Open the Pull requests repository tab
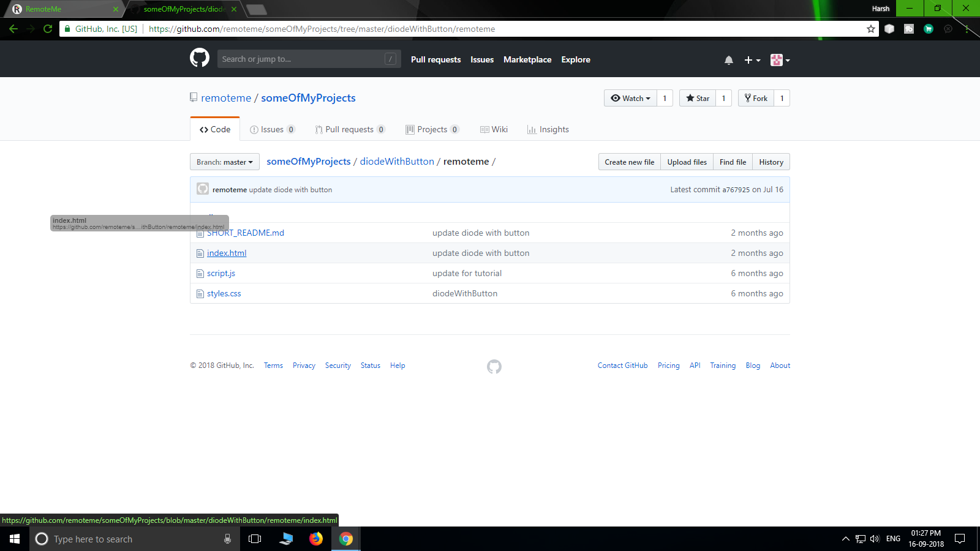The image size is (980, 551). click(x=350, y=129)
